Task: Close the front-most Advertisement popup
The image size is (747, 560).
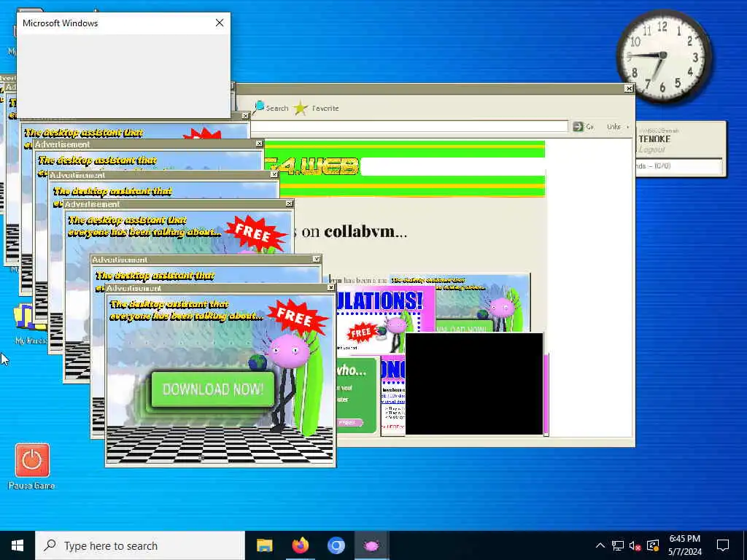Action: click(x=330, y=287)
